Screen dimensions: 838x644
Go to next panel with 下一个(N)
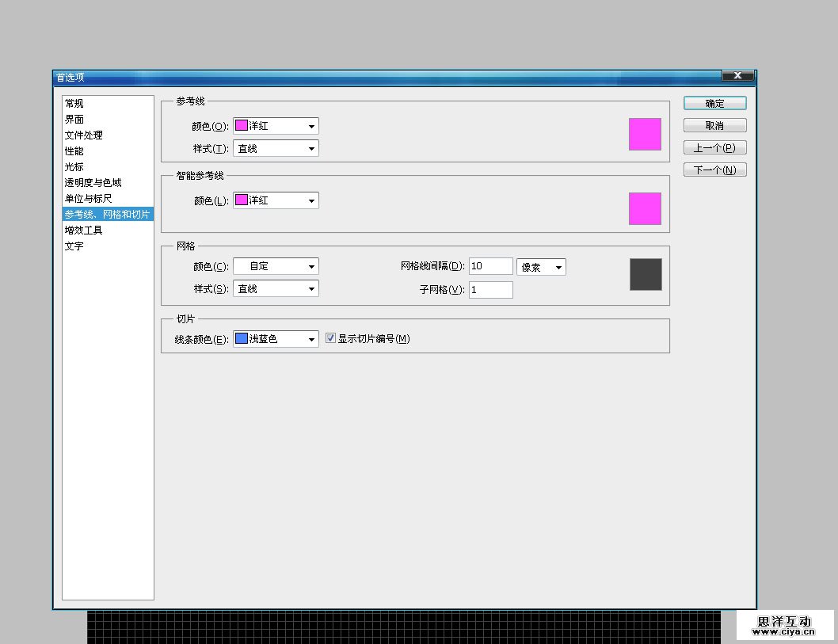[714, 170]
